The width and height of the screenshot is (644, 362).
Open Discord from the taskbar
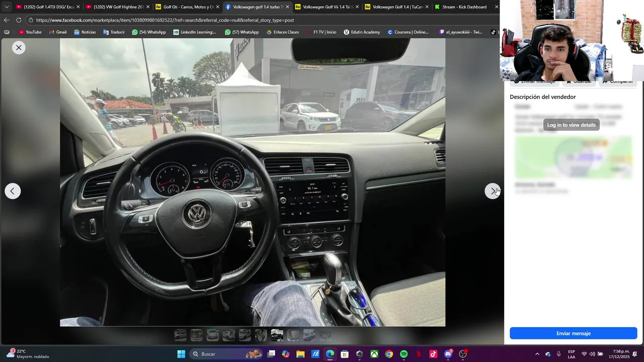pyautogui.click(x=448, y=354)
